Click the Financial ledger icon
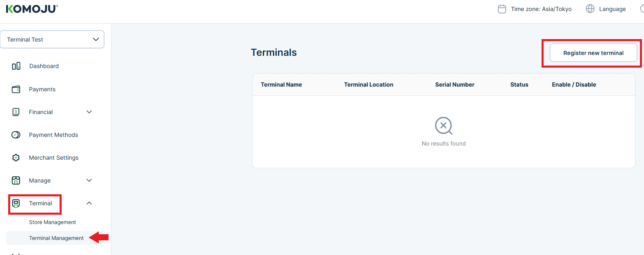The width and height of the screenshot is (644, 255). pos(16,112)
